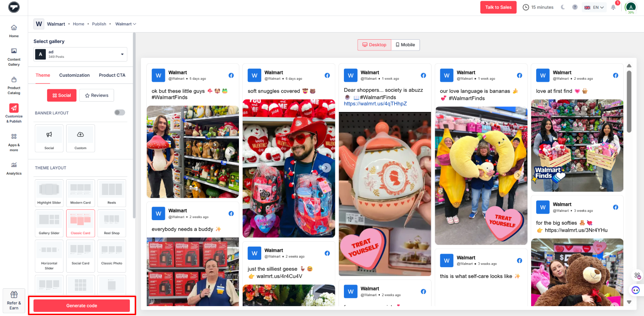Open the walmrt.us/3Nr4YHu link
644x316 pixels.
(x=576, y=230)
